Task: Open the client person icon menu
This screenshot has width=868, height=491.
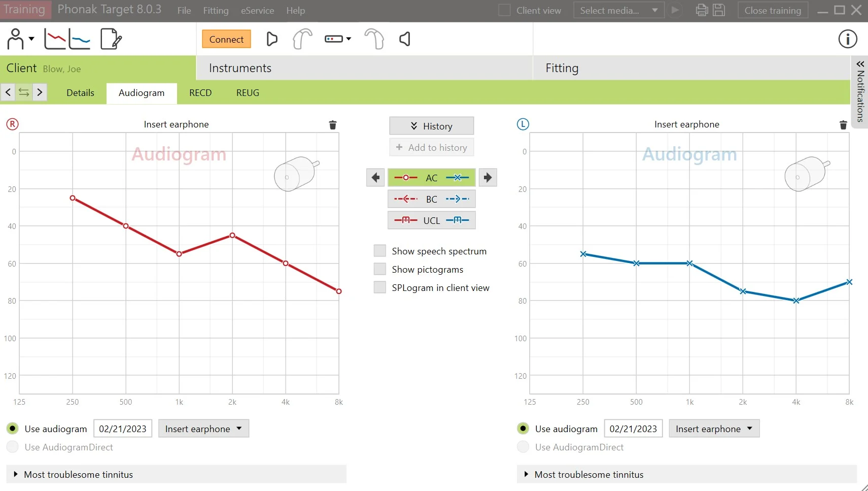Action: click(x=20, y=39)
